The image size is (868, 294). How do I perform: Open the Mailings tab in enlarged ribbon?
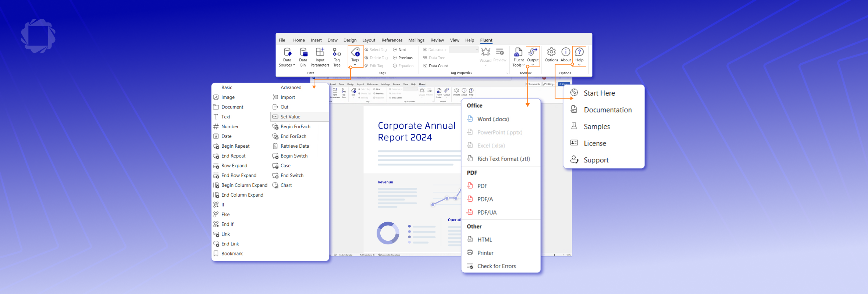(416, 40)
